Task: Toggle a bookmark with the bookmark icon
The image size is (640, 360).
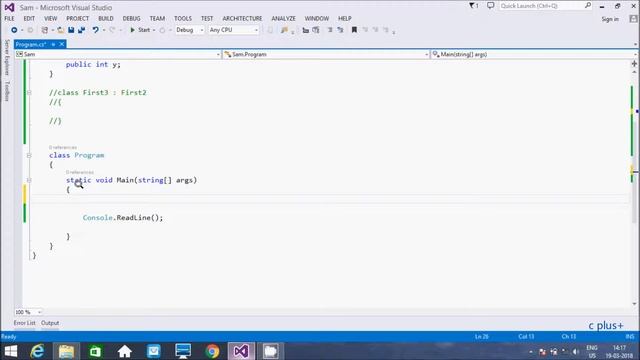Action: pos(354,30)
